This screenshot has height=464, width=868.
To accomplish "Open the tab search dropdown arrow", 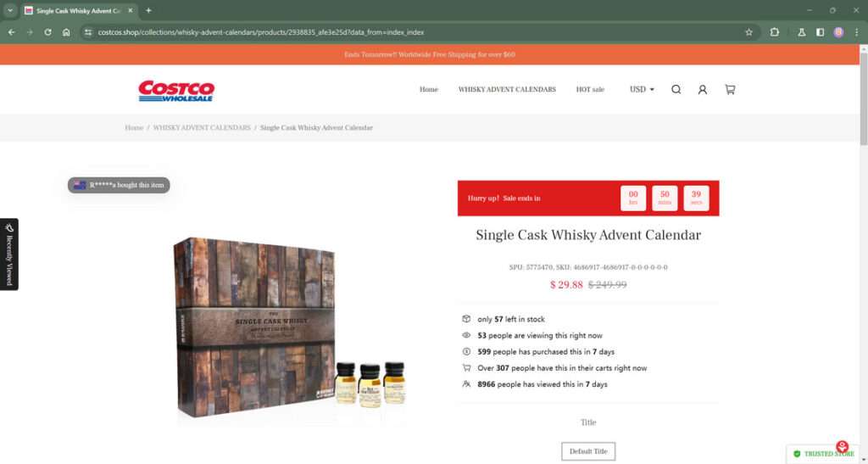I will 10,10.
